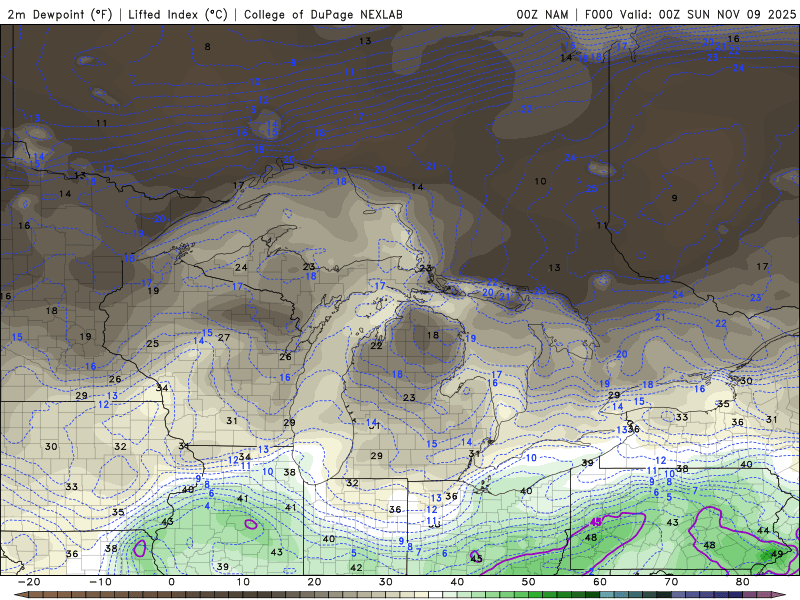Image resolution: width=800 pixels, height=600 pixels.
Task: Click the '80' color scale label
Action: 743,582
